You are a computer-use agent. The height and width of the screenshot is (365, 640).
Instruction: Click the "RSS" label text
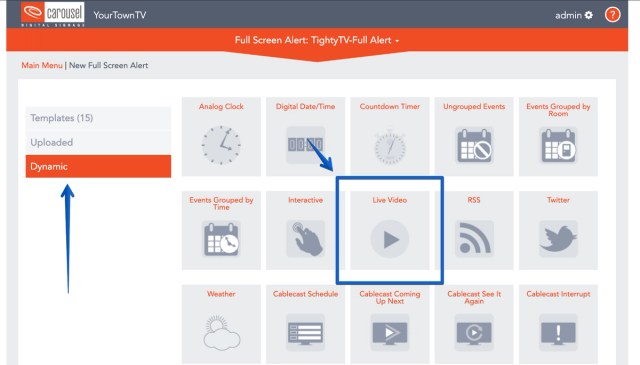pos(474,200)
